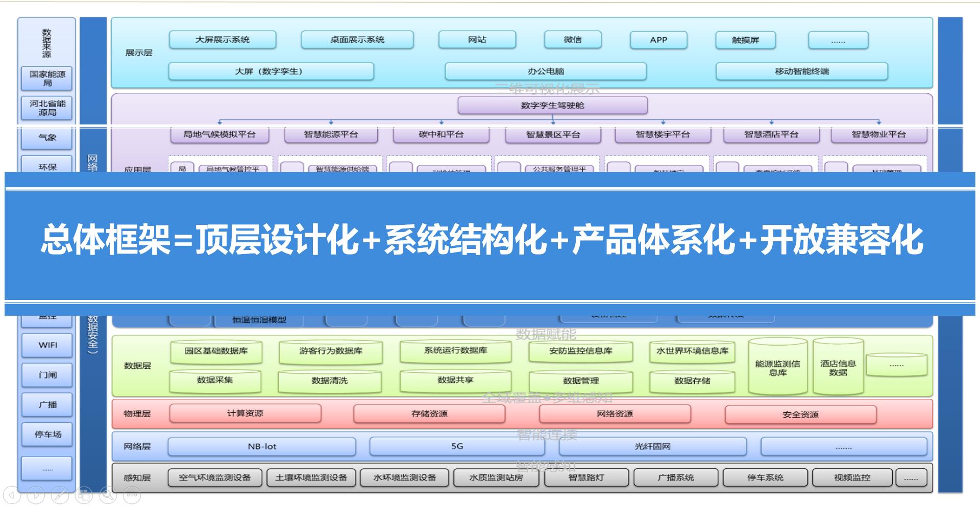Click the blue 总体框架 title banner
This screenshot has height=507, width=980.
pyautogui.click(x=490, y=244)
